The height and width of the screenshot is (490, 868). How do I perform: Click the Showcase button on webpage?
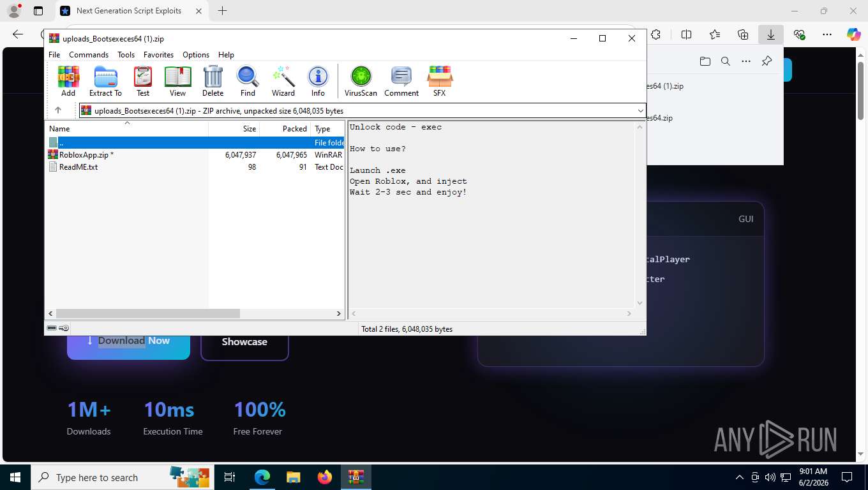coord(244,342)
